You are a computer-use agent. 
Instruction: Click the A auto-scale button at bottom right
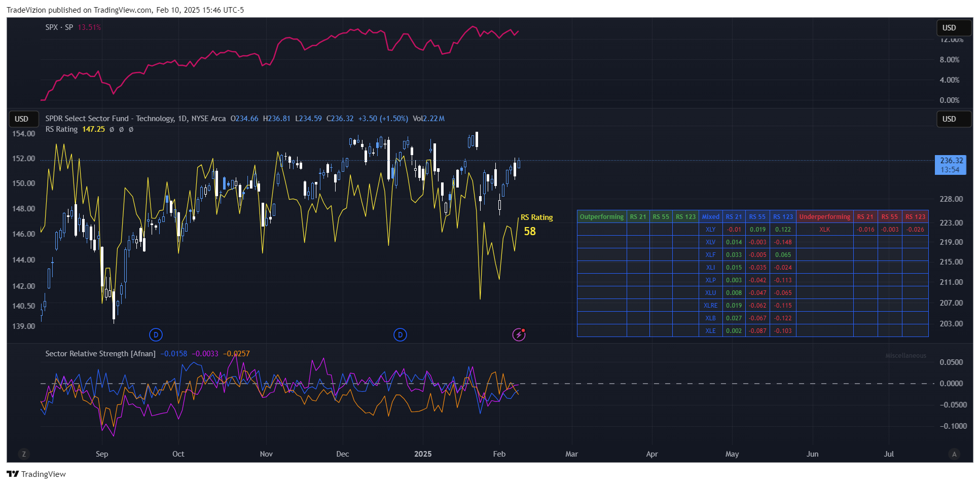(954, 454)
